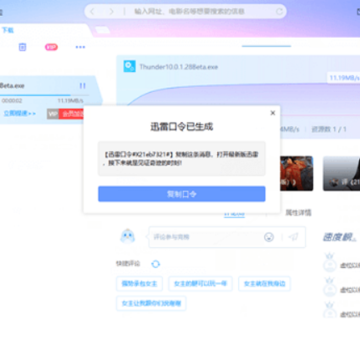Click the red VIP member acceleration button
The height and width of the screenshot is (360, 360).
click(x=71, y=114)
